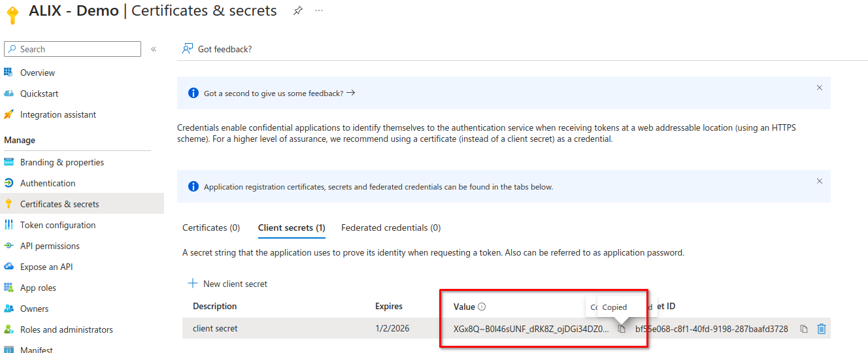Click Got feedback? button
The width and height of the screenshot is (868, 353).
click(218, 49)
